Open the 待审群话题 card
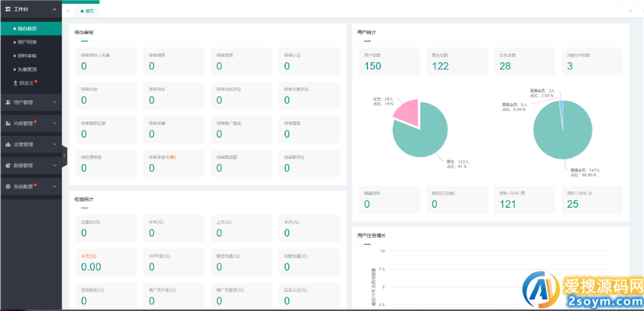 pos(242,164)
